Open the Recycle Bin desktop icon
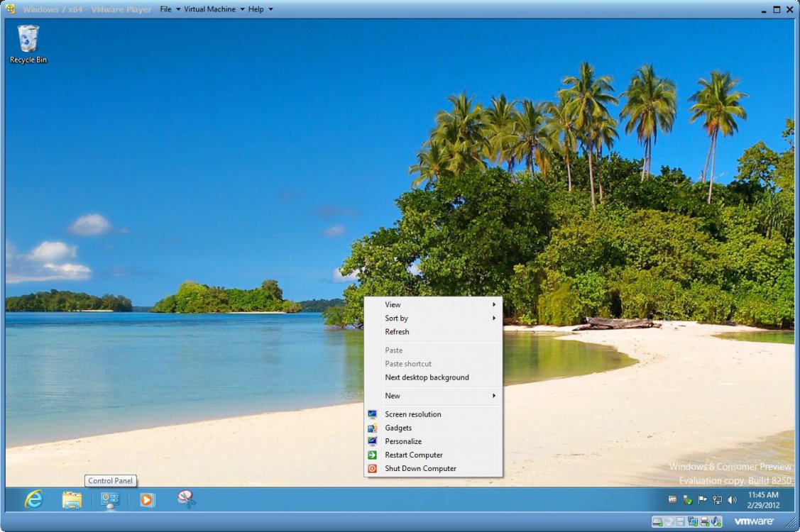The image size is (800, 532). click(28, 44)
